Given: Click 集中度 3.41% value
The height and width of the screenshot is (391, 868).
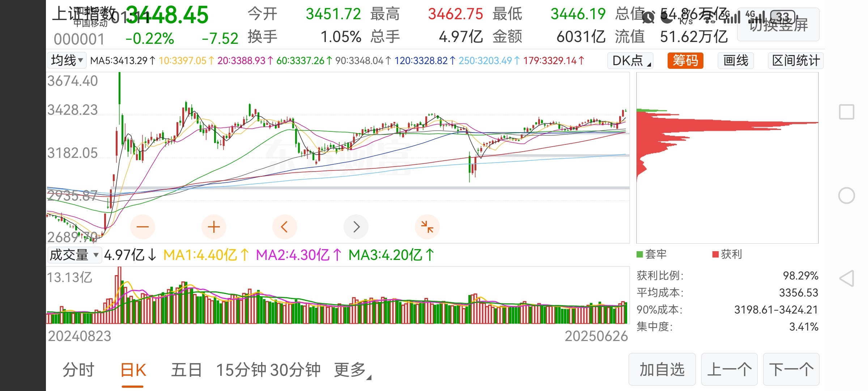Looking at the screenshot, I should 804,327.
